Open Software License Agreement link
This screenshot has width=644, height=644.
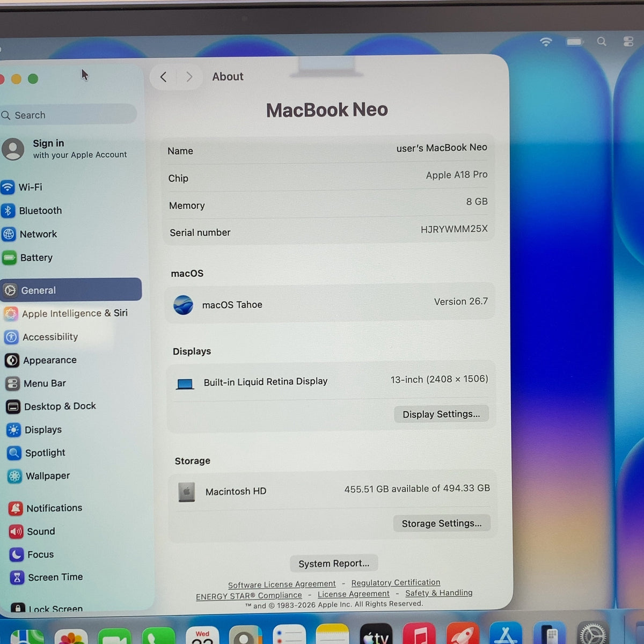[x=282, y=584]
